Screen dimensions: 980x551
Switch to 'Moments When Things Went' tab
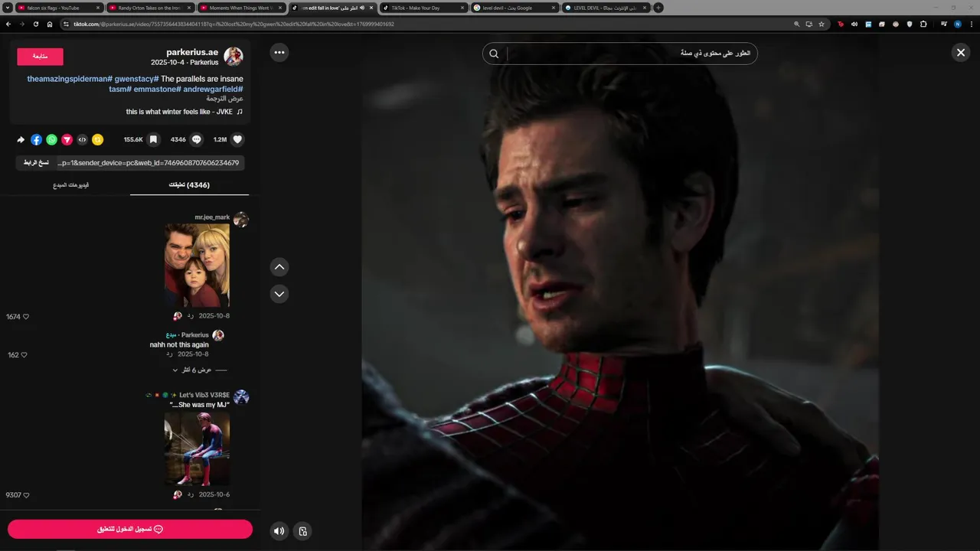click(241, 8)
